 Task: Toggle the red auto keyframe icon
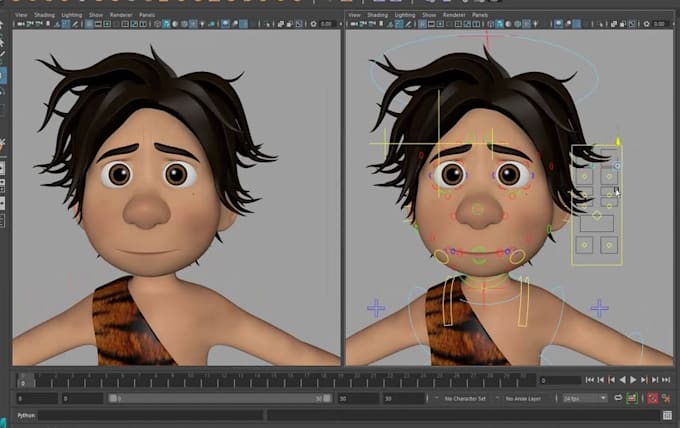click(652, 398)
